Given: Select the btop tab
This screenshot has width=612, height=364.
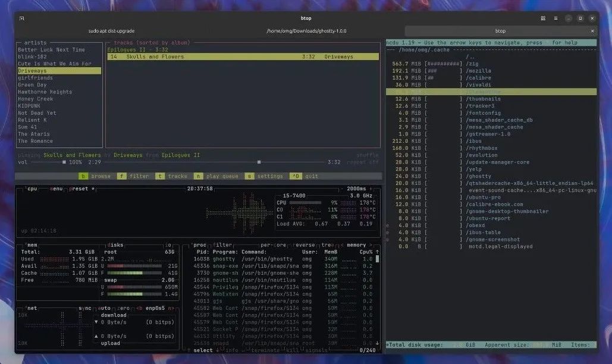Looking at the screenshot, I should (x=500, y=31).
